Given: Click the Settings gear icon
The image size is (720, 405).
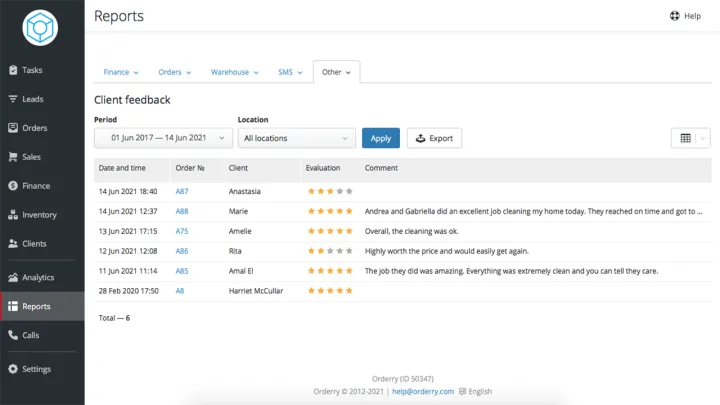Looking at the screenshot, I should tap(13, 369).
